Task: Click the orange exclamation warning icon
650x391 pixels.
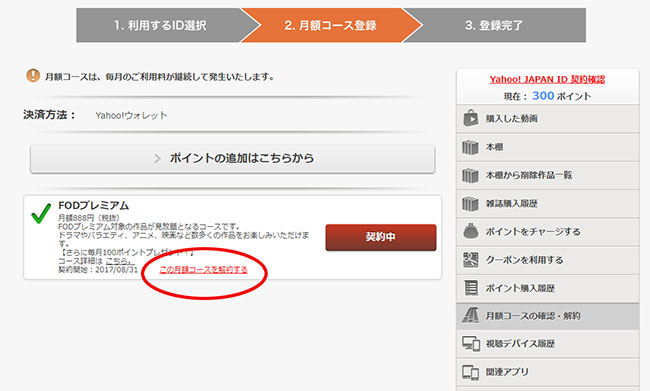Action: point(33,76)
